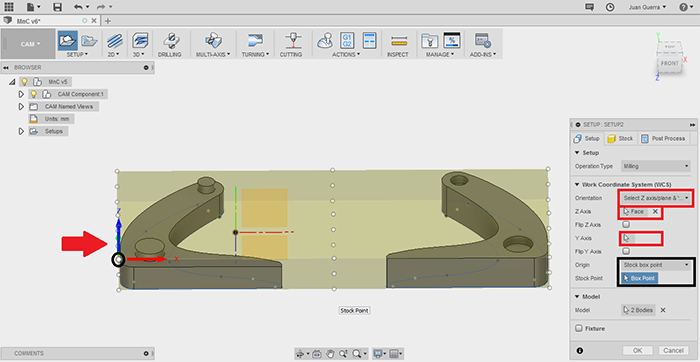Click the Drilling tool icon
Screen dimensions: 700x362
(x=170, y=41)
